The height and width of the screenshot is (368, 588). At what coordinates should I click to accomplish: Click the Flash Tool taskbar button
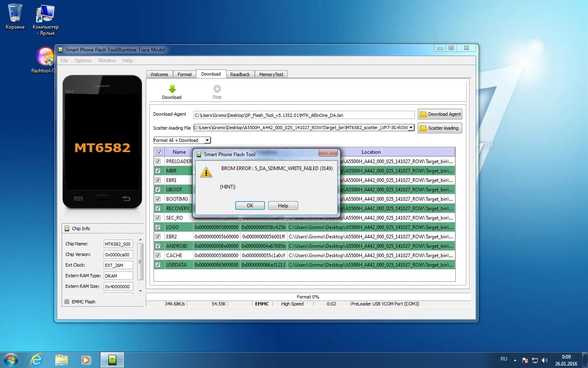coord(112,360)
